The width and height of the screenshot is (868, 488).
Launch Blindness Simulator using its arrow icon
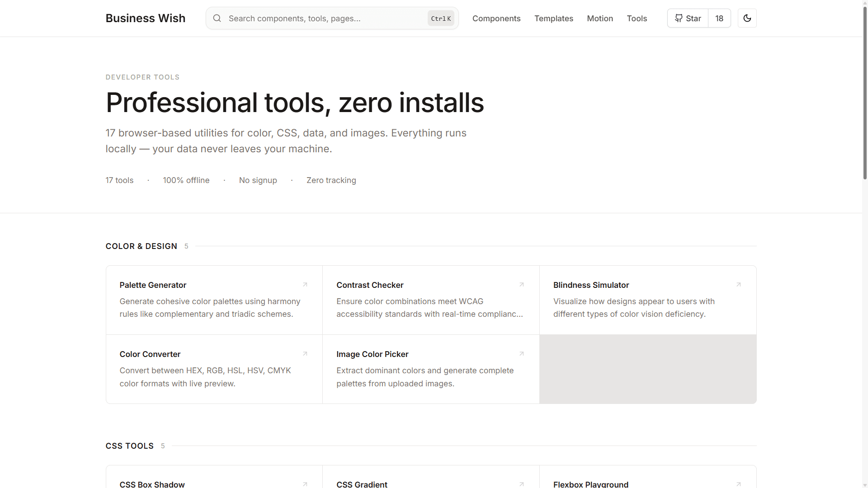pos(738,285)
